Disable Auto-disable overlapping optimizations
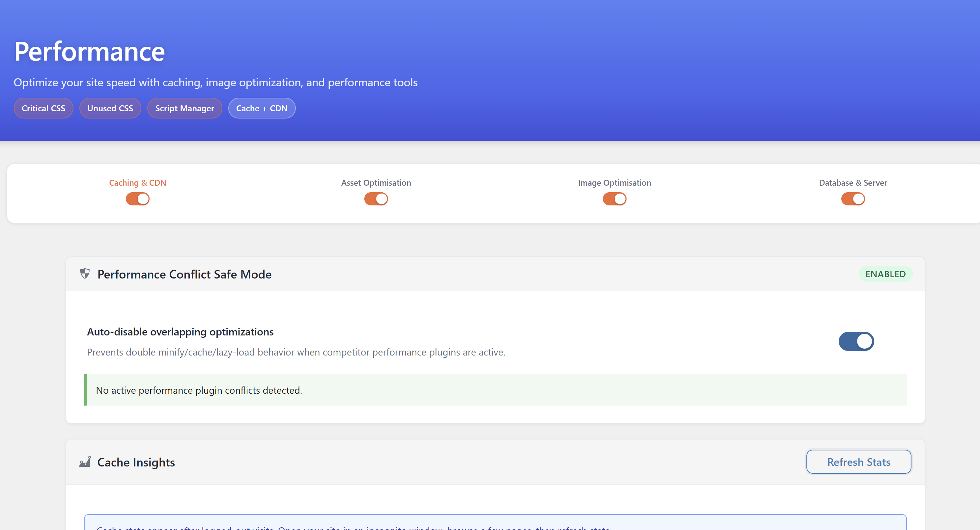Viewport: 980px width, 530px height. 856,341
